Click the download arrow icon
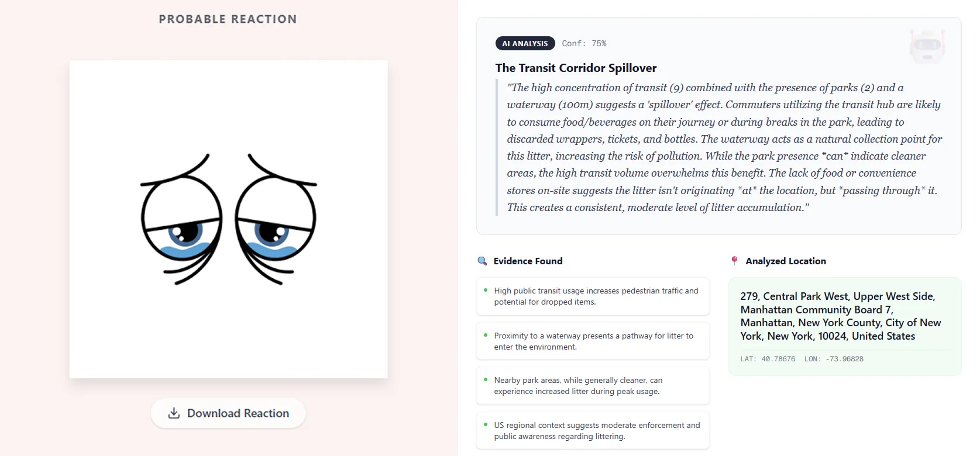Viewport: 980px width, 456px height. (174, 413)
